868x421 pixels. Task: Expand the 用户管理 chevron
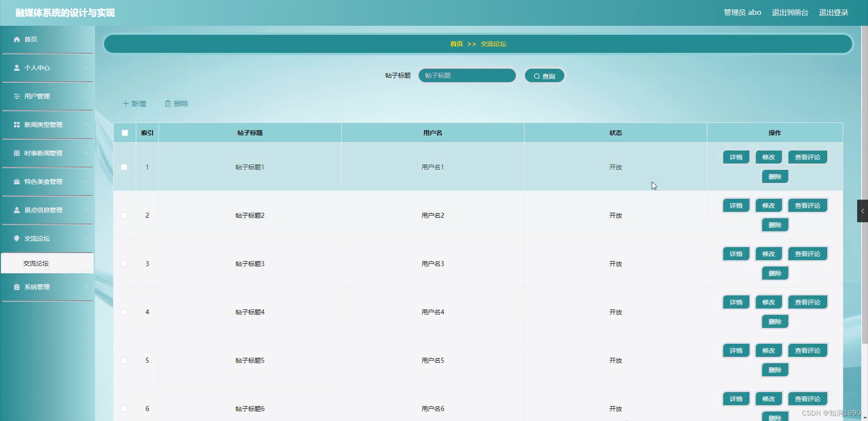tap(86, 96)
